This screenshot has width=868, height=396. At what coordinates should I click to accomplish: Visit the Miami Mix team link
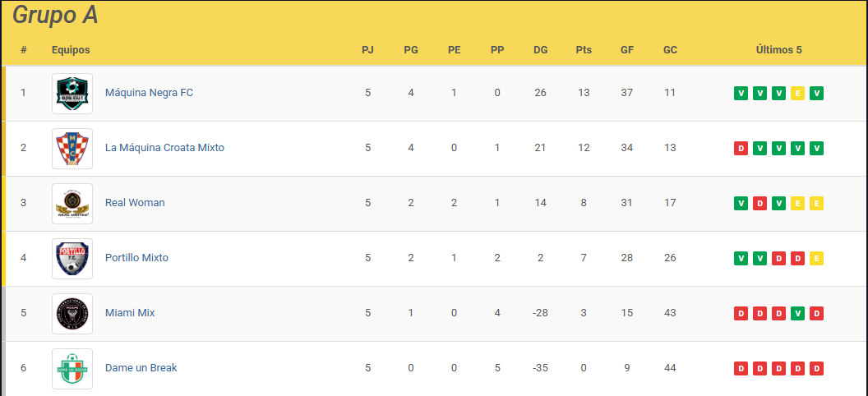[x=130, y=312]
